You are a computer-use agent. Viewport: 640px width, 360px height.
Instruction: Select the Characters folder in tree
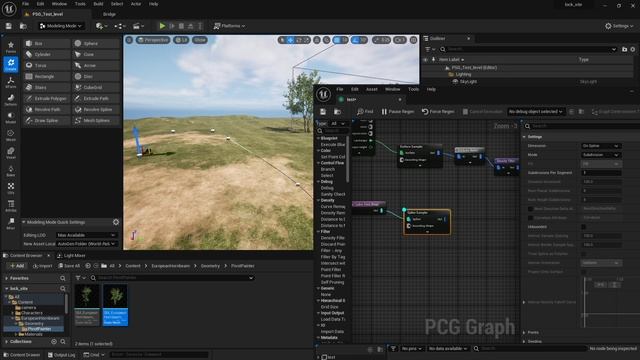pos(31,313)
